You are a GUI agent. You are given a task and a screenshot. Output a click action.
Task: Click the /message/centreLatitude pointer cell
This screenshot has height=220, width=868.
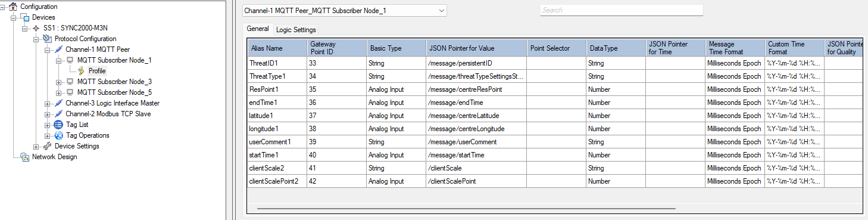476,116
